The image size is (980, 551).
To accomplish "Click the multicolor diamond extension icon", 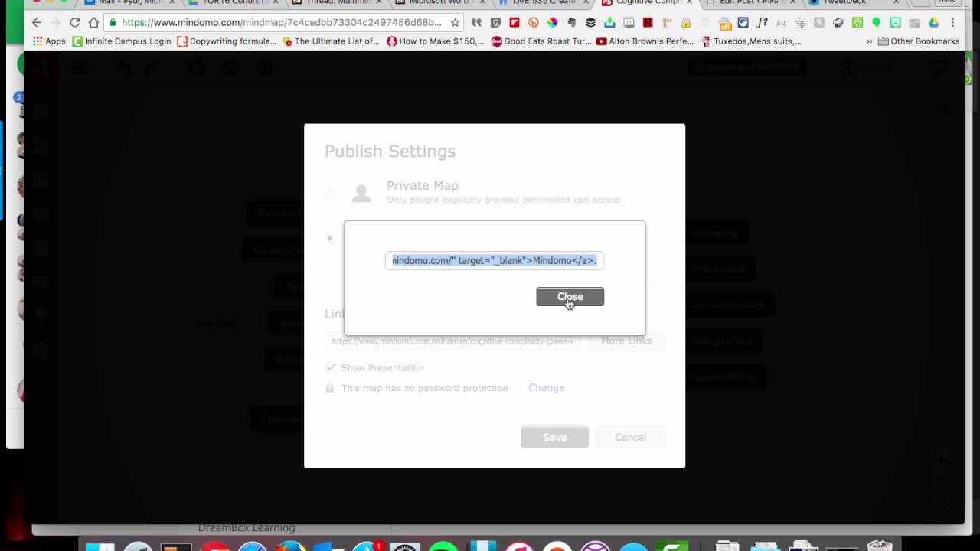I will point(552,23).
